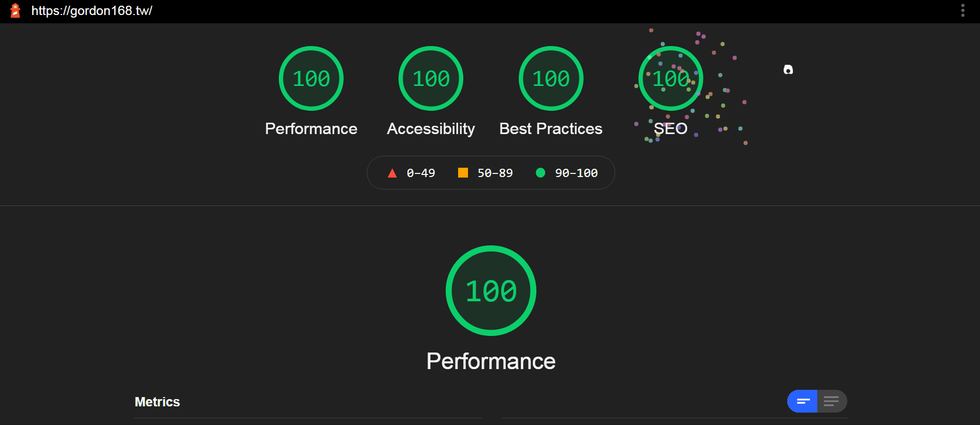Click the Accessibility score gauge circle
Viewport: 980px width, 425px height.
(431, 78)
